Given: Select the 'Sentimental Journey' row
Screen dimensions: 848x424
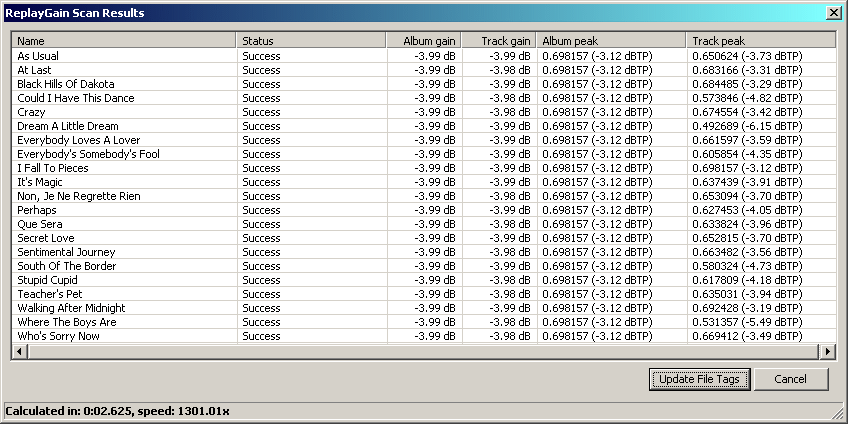Looking at the screenshot, I should [x=423, y=252].
